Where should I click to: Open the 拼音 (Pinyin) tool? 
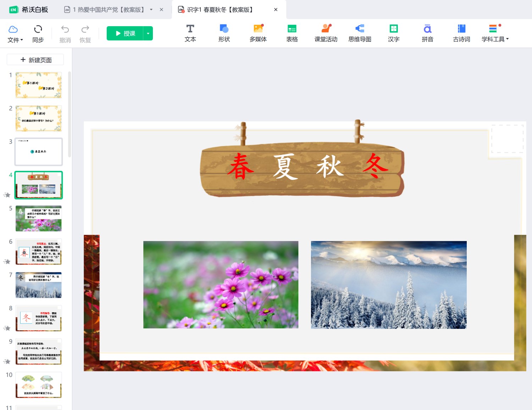[x=427, y=33]
